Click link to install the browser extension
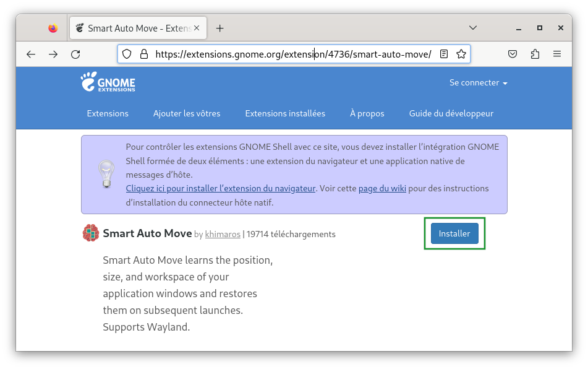Image resolution: width=588 pixels, height=369 pixels. pos(221,188)
